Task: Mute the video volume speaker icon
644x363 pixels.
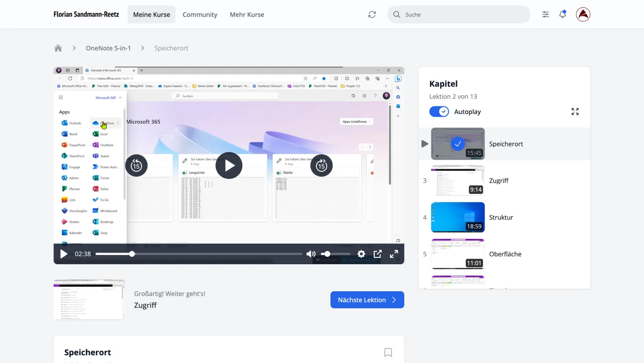Action: 311,254
